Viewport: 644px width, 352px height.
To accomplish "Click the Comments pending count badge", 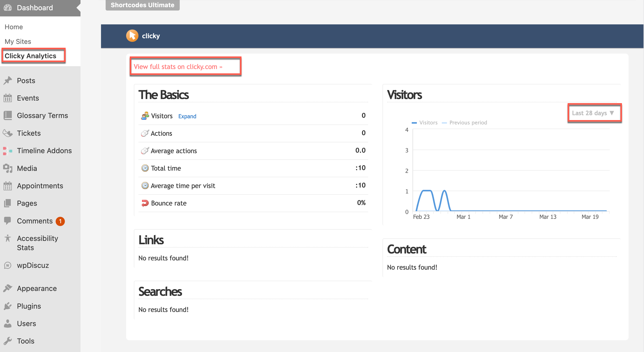I will point(60,221).
